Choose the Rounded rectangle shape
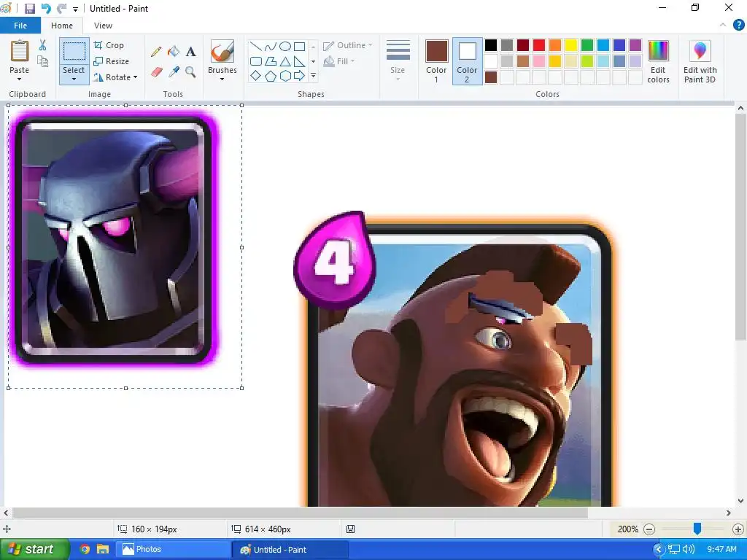747x560 pixels. 256,61
